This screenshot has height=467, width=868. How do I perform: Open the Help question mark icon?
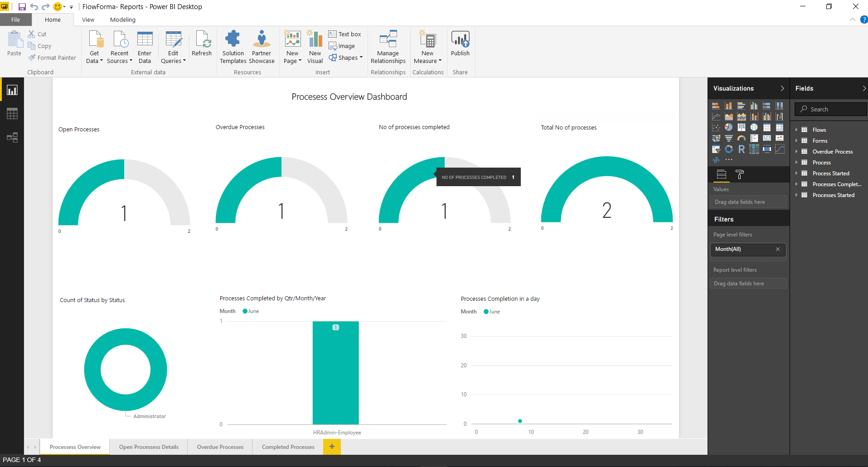click(x=864, y=19)
